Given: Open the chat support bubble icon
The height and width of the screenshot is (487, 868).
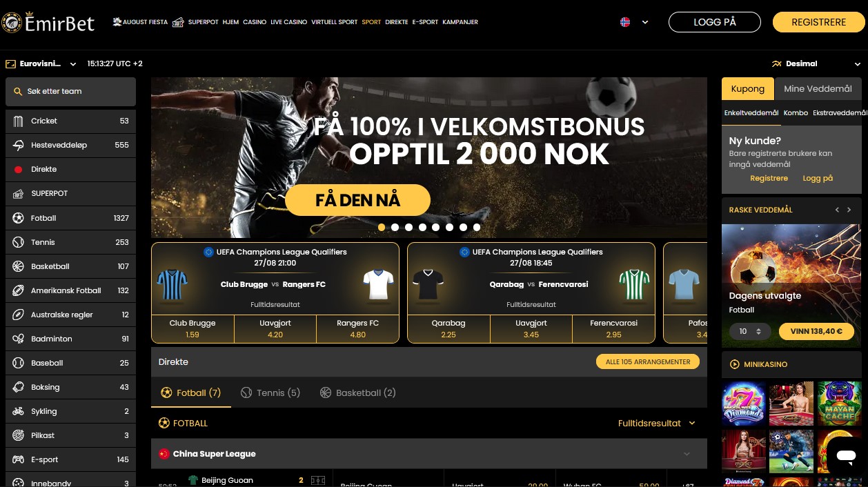Looking at the screenshot, I should tap(845, 456).
